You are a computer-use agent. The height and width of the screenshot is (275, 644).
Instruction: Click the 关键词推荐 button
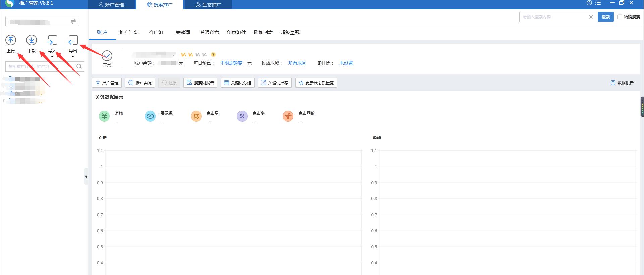[x=275, y=83]
